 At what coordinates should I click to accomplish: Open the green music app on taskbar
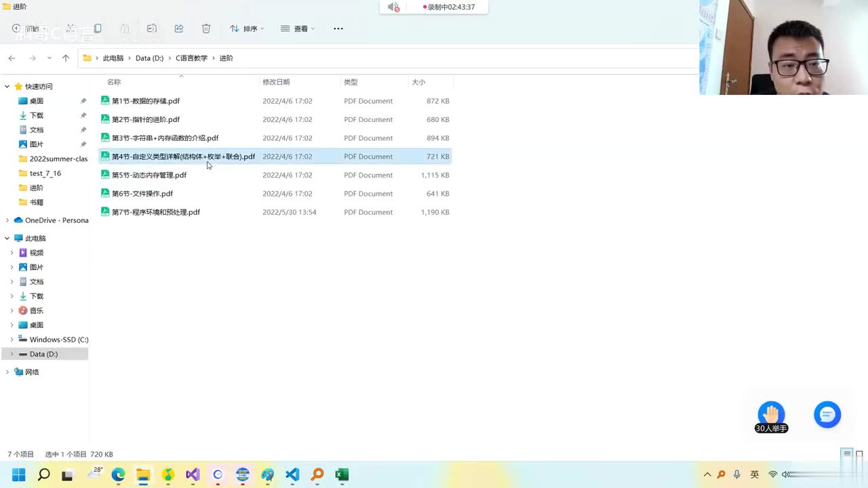168,474
